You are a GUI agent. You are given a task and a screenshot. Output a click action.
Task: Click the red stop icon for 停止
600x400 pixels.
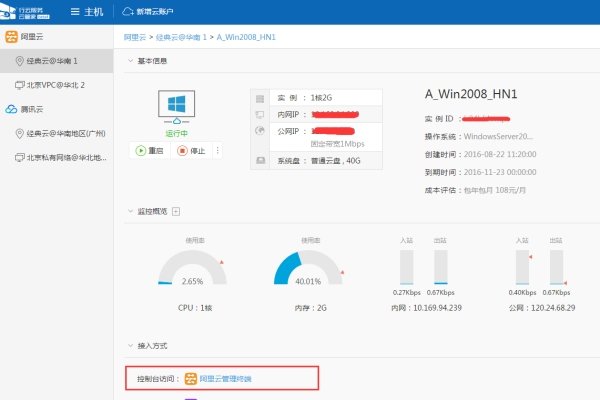(182, 151)
